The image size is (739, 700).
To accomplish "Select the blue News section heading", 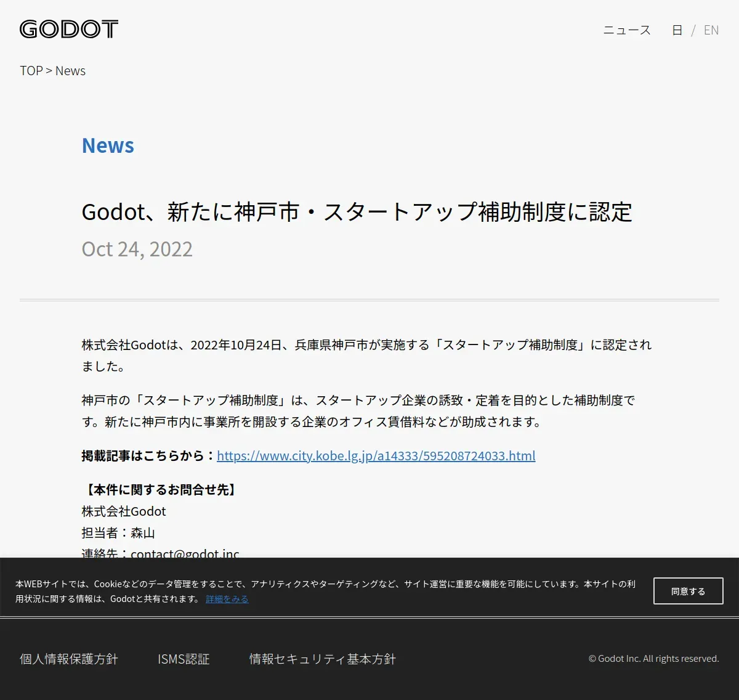I will pyautogui.click(x=108, y=145).
